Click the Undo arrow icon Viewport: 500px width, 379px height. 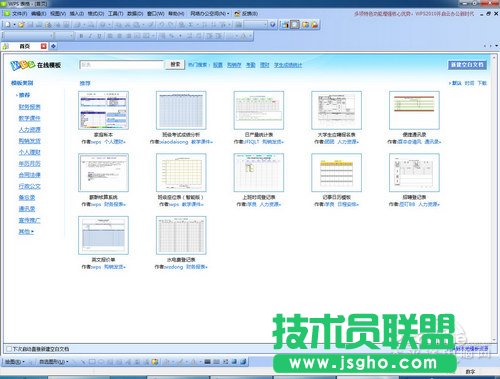pos(162,25)
